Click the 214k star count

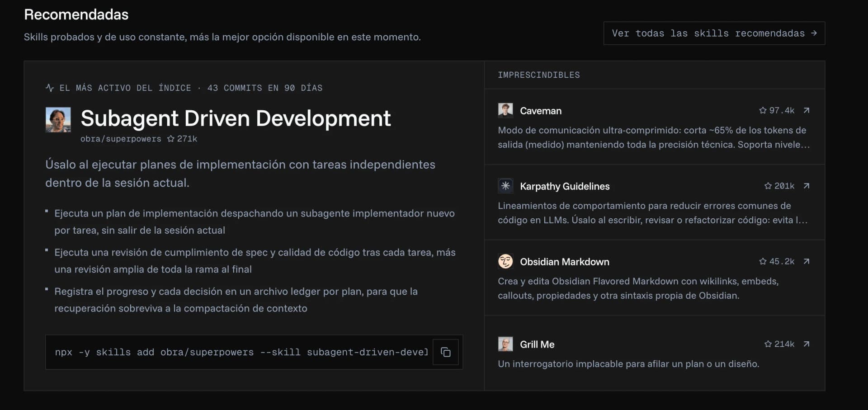(x=784, y=344)
